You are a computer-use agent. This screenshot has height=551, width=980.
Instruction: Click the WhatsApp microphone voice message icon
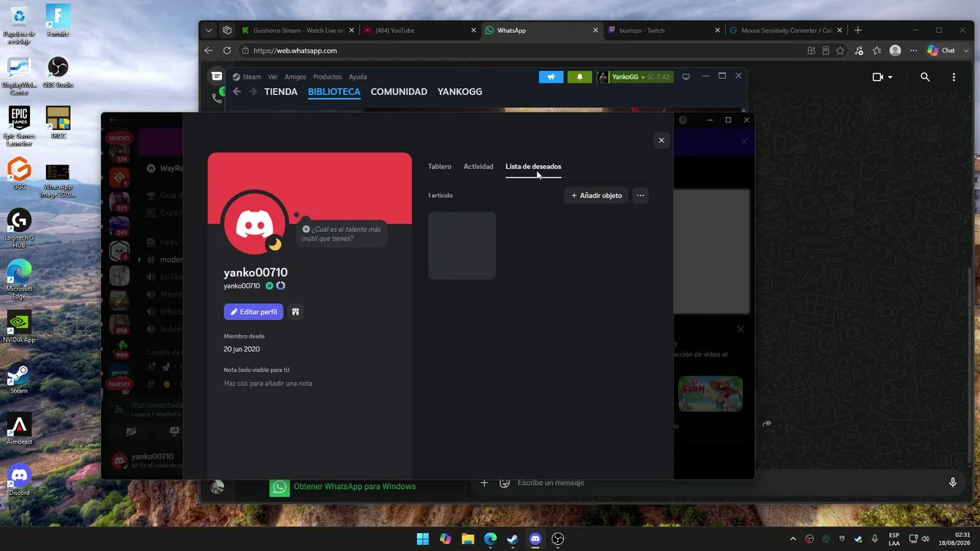[x=952, y=482]
